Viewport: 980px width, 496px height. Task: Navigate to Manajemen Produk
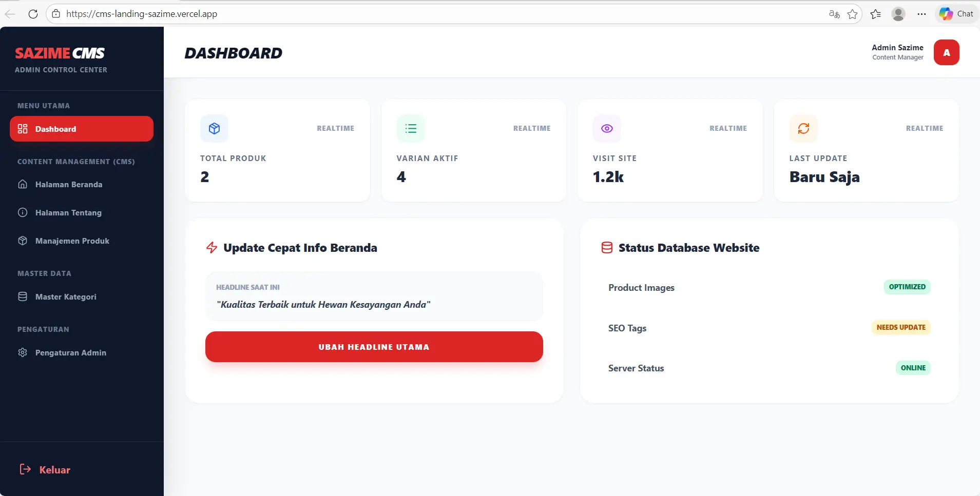(72, 241)
